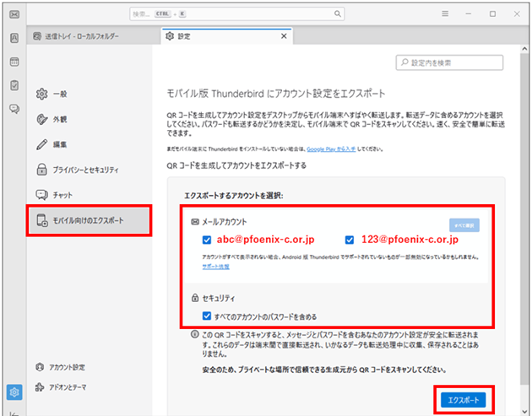This screenshot has height=416, width=532.
Task: Select the 設定 tab
Action: (220, 36)
